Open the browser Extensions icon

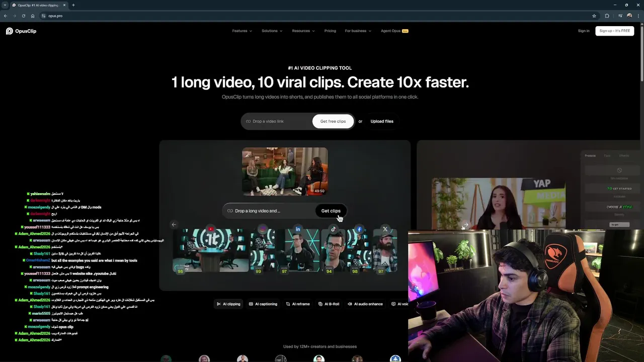click(607, 16)
